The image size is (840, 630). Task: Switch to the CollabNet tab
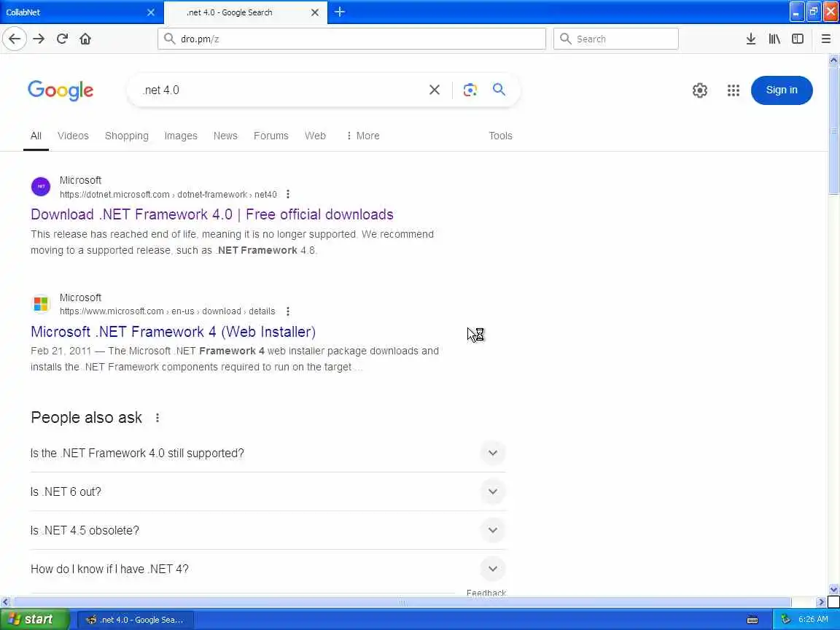[x=82, y=12]
